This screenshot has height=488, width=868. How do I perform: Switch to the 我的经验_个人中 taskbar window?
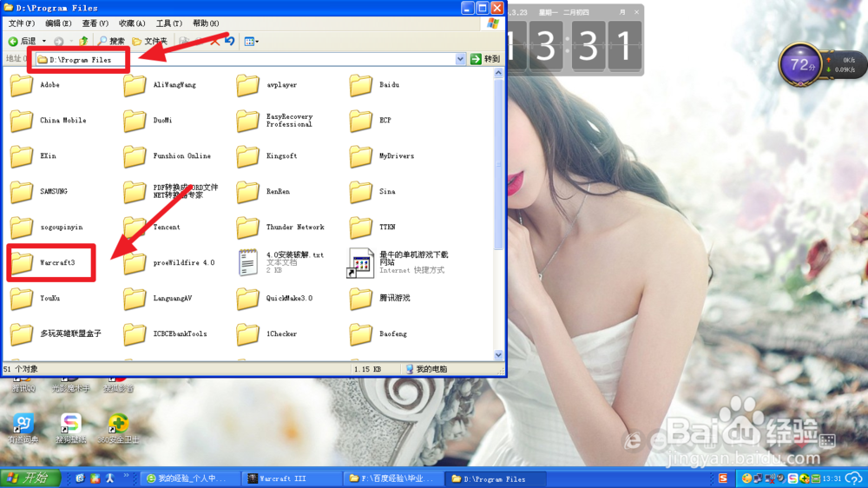click(x=191, y=478)
